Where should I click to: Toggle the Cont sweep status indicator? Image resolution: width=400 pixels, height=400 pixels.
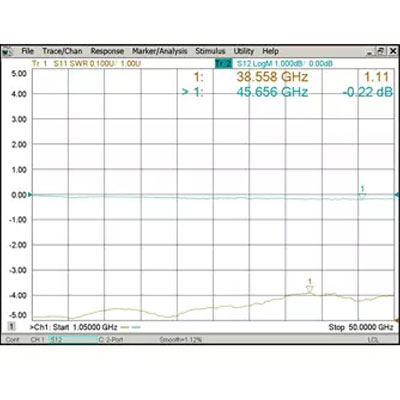click(x=13, y=340)
